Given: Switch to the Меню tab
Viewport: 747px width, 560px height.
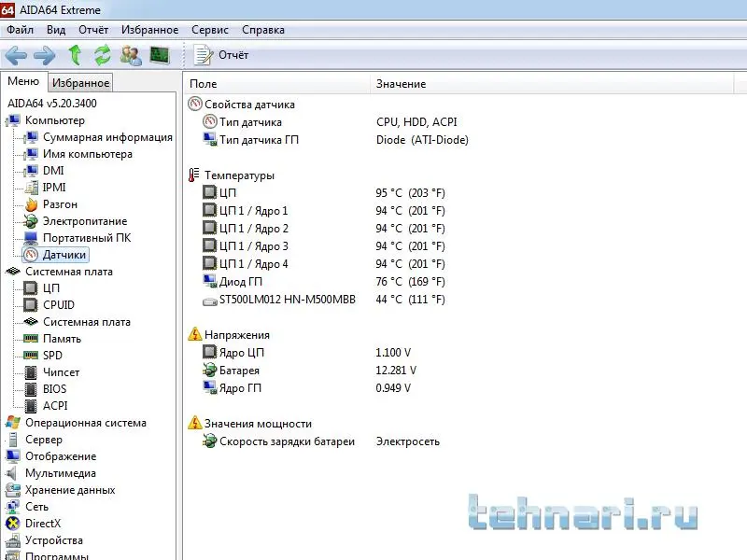Looking at the screenshot, I should pos(23,81).
